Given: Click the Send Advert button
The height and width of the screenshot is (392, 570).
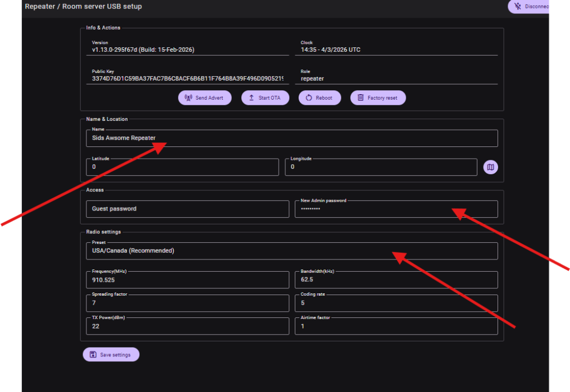Looking at the screenshot, I should (204, 97).
